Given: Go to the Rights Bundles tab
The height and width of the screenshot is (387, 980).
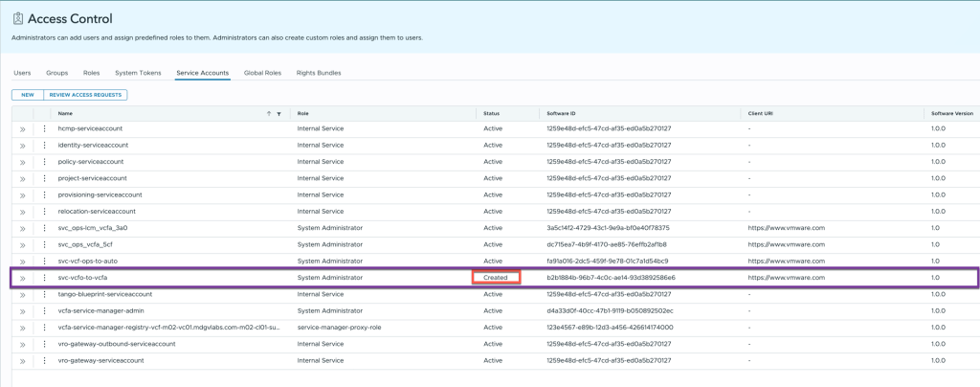Looking at the screenshot, I should click(x=320, y=73).
